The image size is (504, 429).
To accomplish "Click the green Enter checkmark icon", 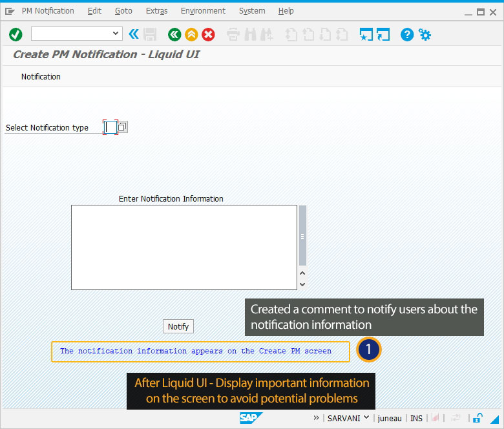I will coord(16,34).
